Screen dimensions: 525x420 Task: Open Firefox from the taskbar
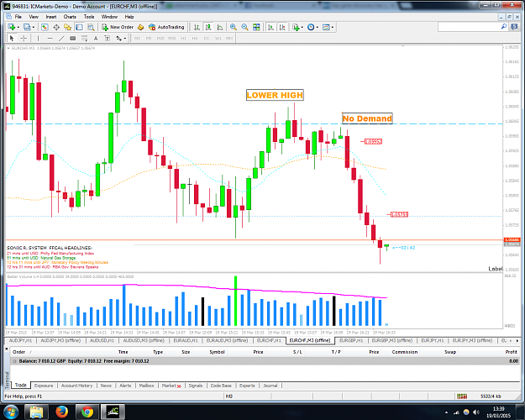tap(62, 412)
